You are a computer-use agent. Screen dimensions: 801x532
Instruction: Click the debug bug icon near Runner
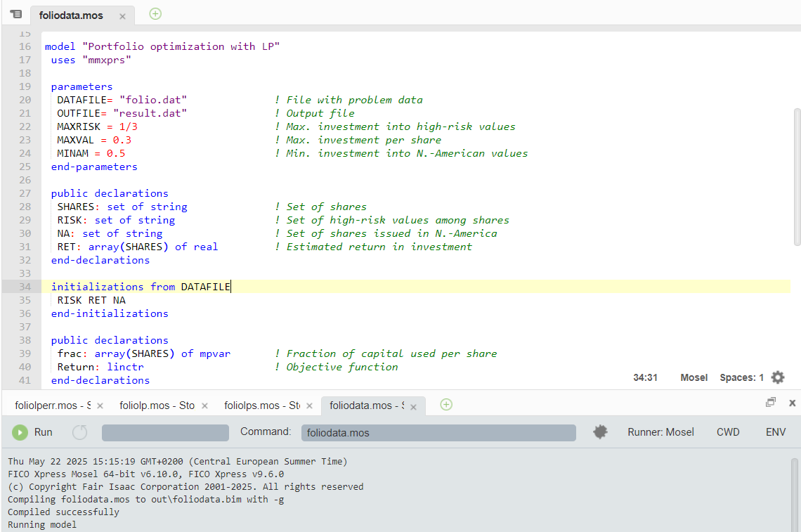(x=600, y=432)
